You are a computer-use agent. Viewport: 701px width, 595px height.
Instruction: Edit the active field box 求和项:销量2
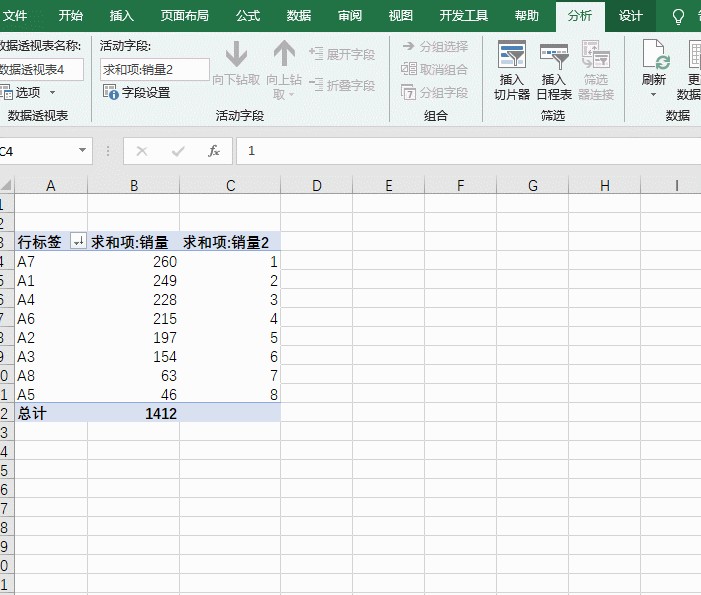(x=155, y=70)
